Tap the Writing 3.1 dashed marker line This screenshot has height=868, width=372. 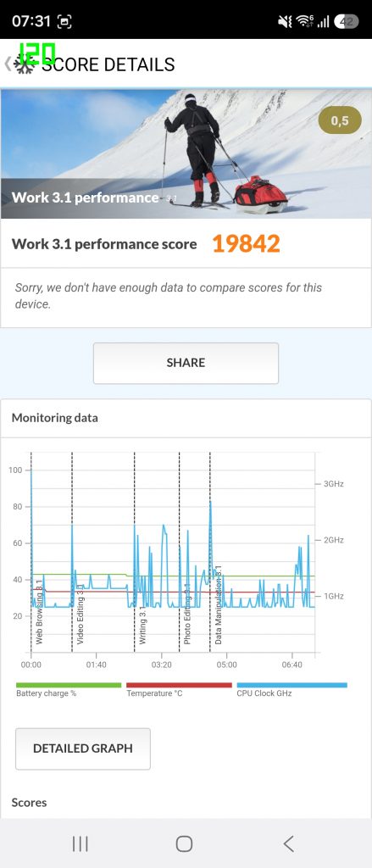point(135,552)
